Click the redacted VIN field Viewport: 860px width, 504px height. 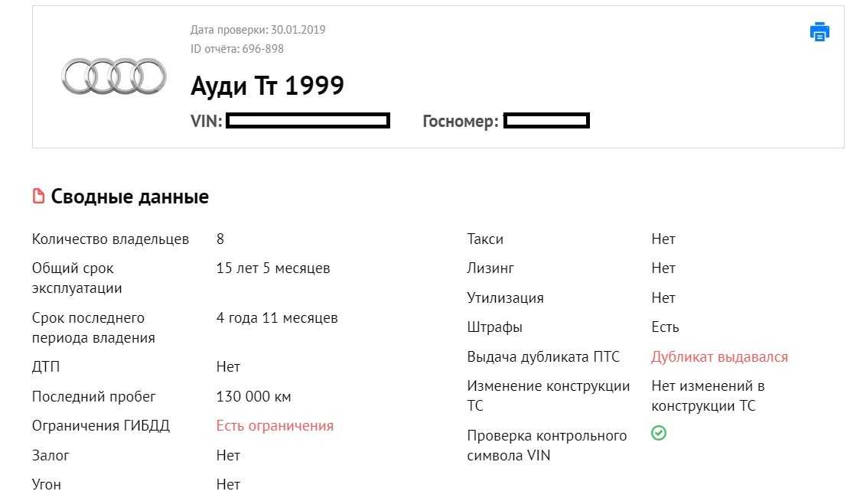(308, 121)
